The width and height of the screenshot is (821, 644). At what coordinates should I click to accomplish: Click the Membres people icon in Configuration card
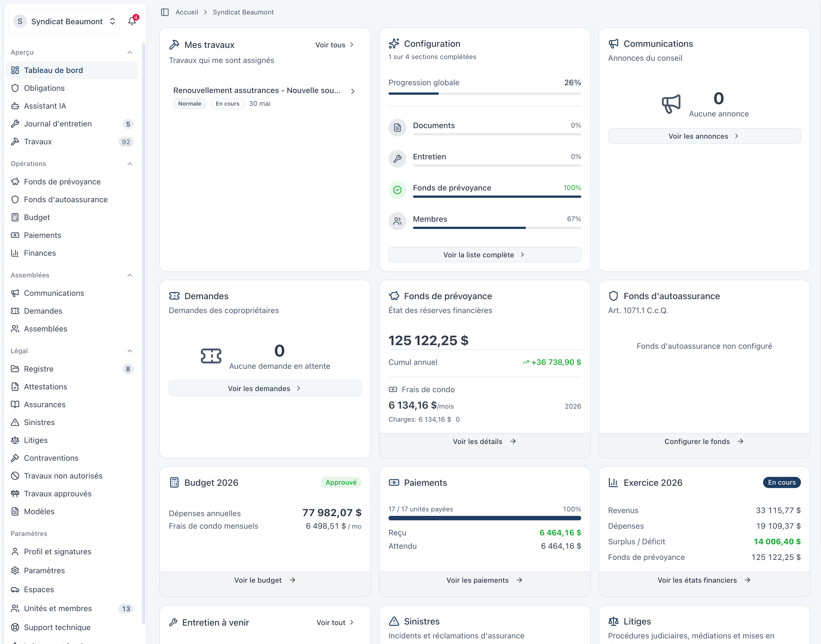[x=397, y=221]
